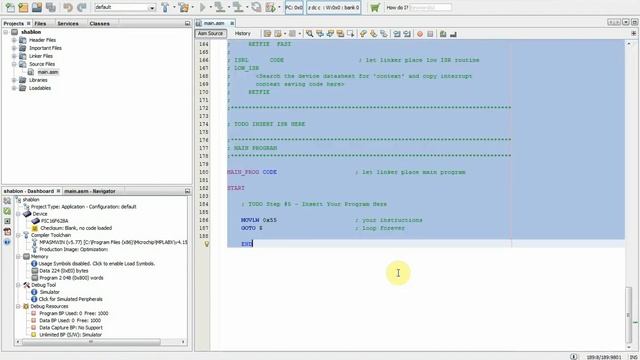This screenshot has height=360, width=640.
Task: Click Refresh Debug Tool Status green icon
Action: point(7,211)
